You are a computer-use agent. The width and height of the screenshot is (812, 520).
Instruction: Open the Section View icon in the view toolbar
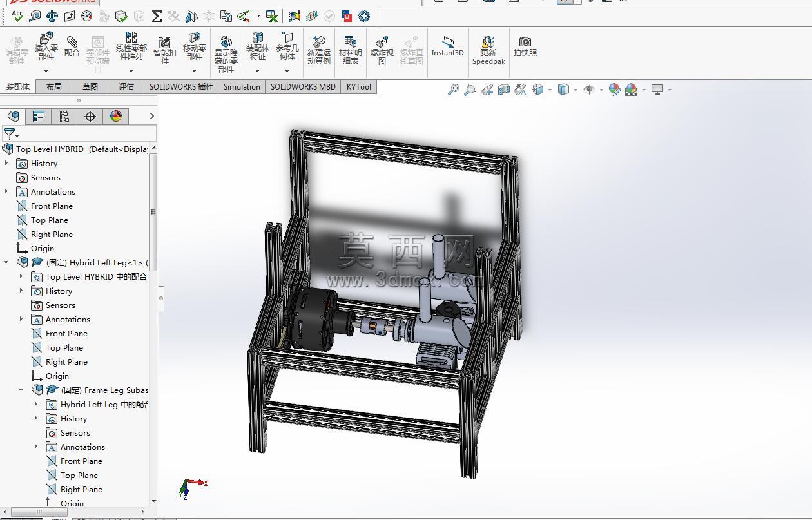tap(504, 90)
